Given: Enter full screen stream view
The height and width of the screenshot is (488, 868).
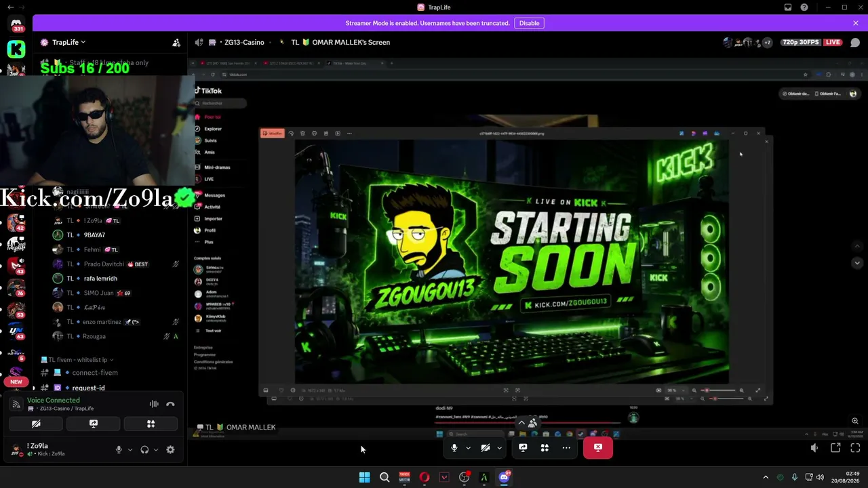Looking at the screenshot, I should pos(855,447).
